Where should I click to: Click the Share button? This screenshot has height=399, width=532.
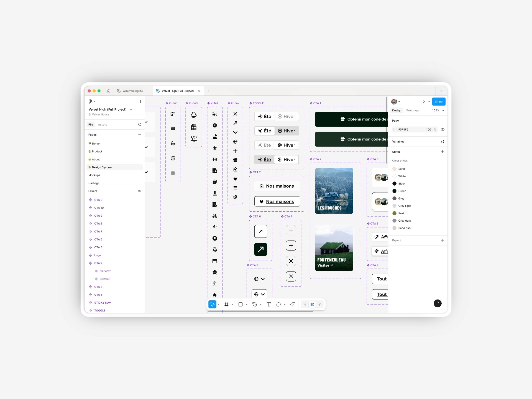pos(439,101)
